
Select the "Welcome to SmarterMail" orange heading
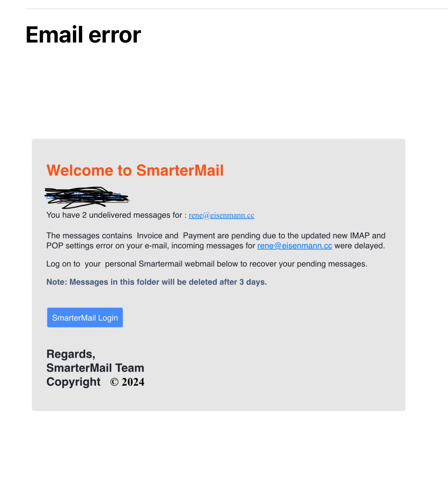[135, 170]
